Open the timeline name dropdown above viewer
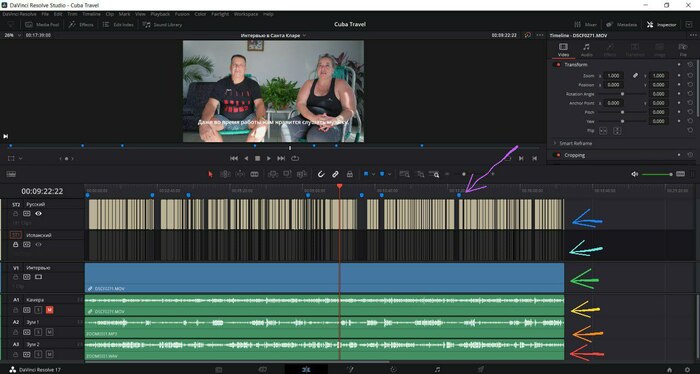700x374 pixels. 273,35
